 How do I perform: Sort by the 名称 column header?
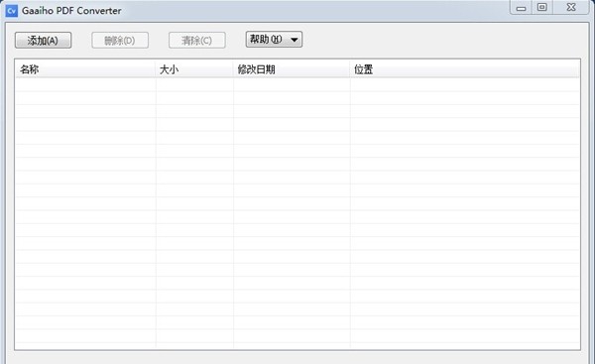pos(85,69)
